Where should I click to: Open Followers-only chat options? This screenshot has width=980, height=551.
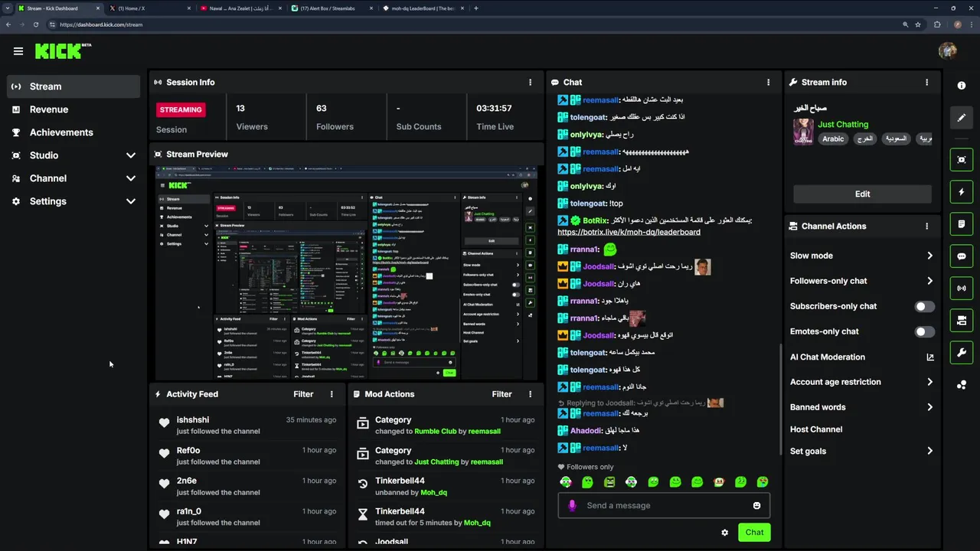click(862, 281)
